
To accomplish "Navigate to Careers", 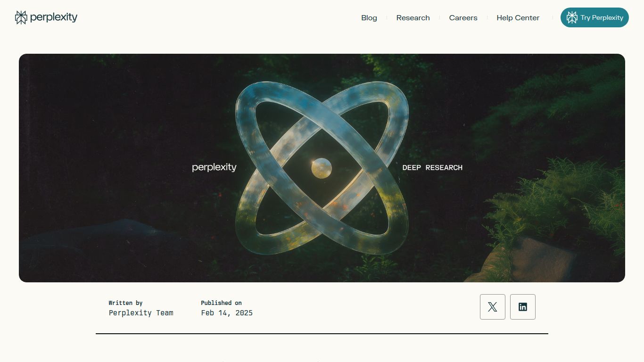I will point(463,18).
